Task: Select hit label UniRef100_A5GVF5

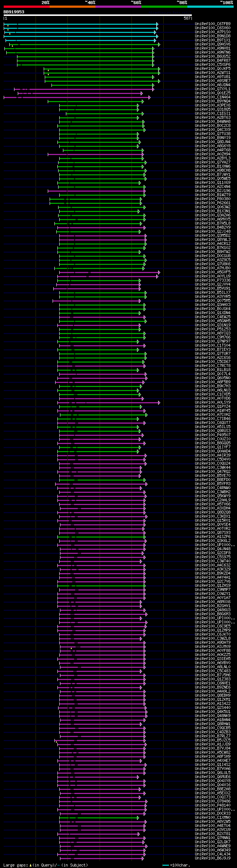Action: 213,272
